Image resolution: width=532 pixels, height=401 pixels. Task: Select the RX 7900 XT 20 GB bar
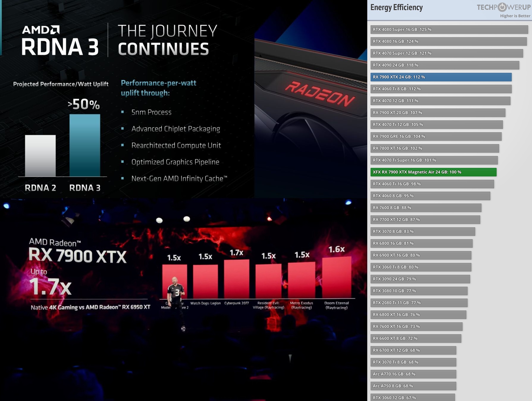(x=438, y=113)
